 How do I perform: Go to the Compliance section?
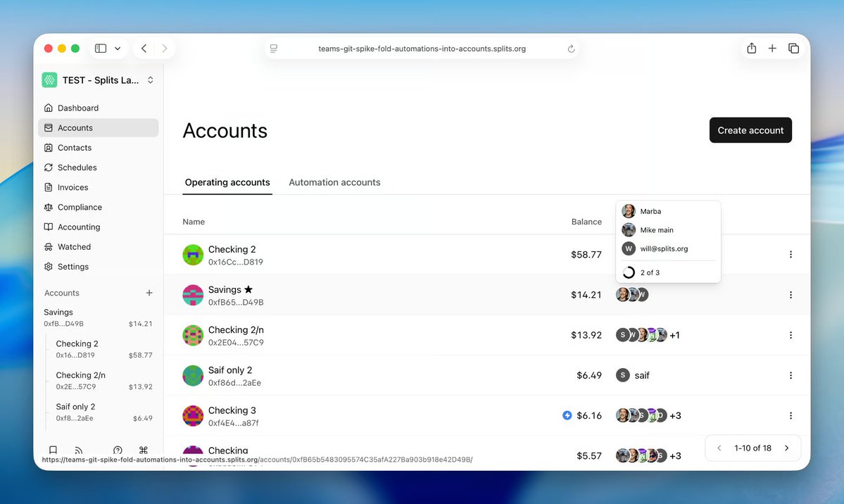click(99, 208)
